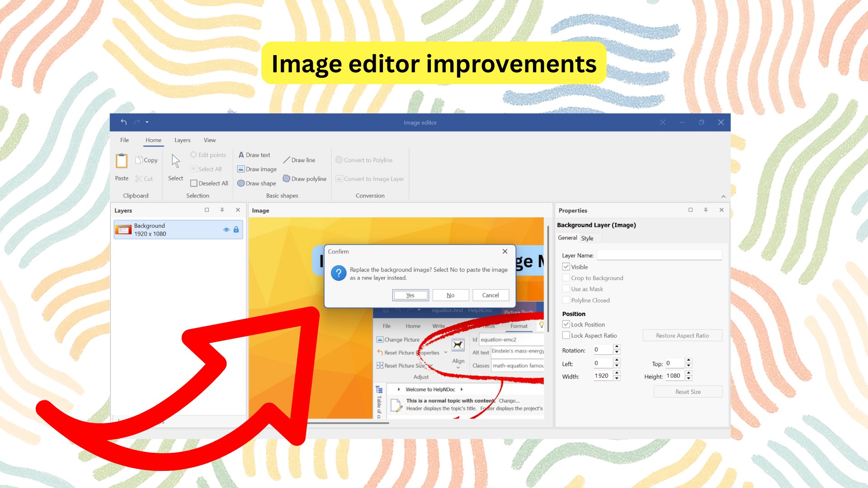The image size is (868, 488).
Task: Select the Background layer thumbnail
Action: [x=123, y=230]
